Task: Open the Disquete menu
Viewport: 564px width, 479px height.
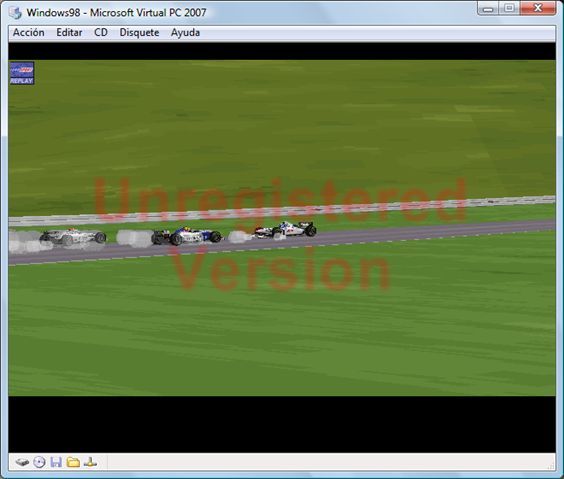Action: click(139, 33)
